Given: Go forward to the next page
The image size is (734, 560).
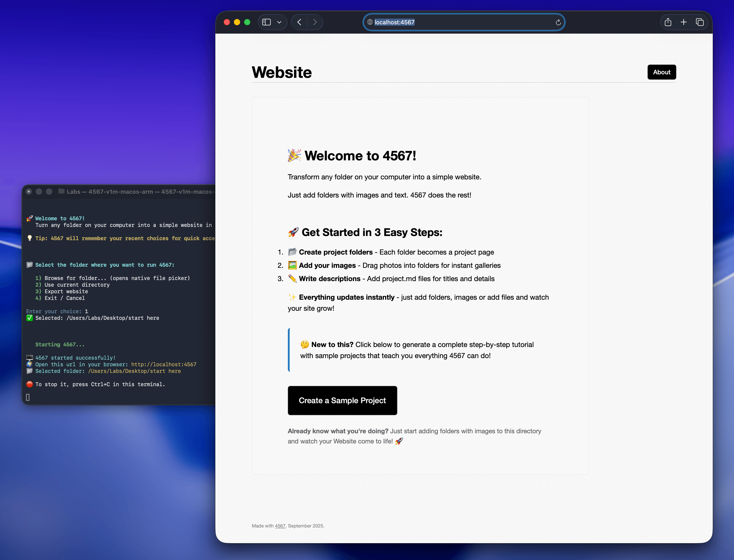Looking at the screenshot, I should point(315,22).
